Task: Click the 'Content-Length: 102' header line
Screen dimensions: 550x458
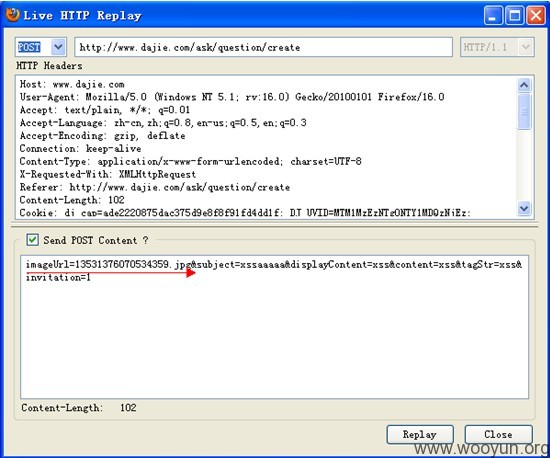Action: (72, 200)
